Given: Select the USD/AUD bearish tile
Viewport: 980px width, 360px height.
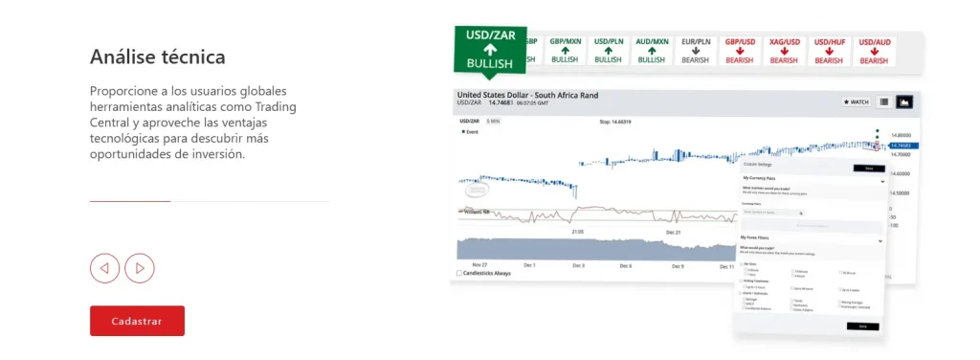Looking at the screenshot, I should point(874,52).
